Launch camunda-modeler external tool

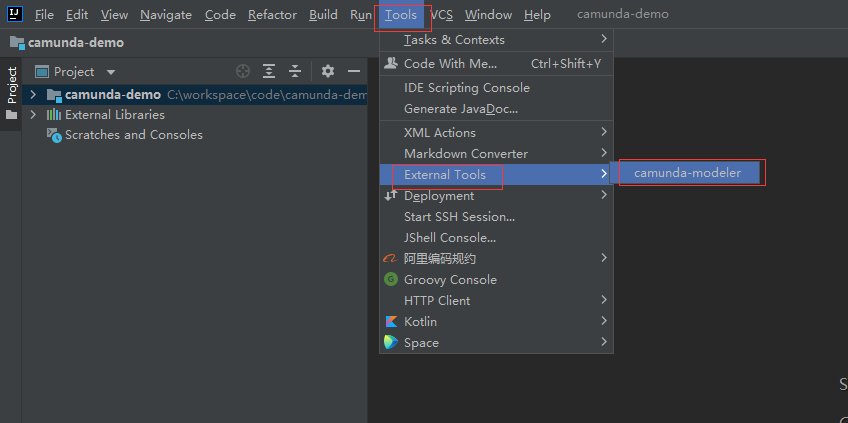pyautogui.click(x=687, y=173)
